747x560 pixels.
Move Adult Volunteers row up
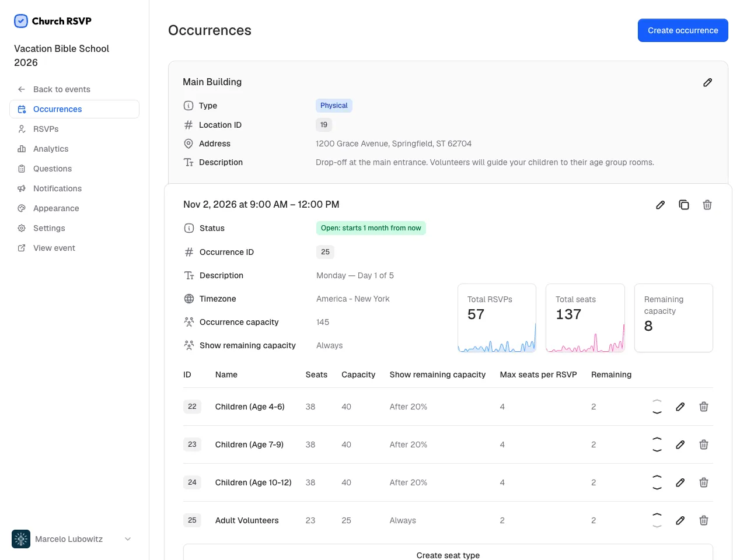click(657, 514)
